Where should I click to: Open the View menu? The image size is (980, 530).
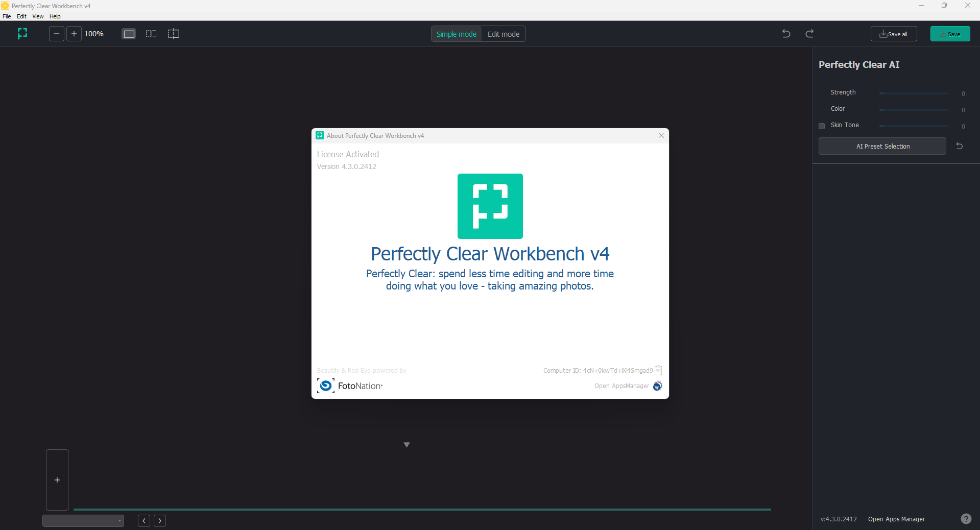pos(38,16)
